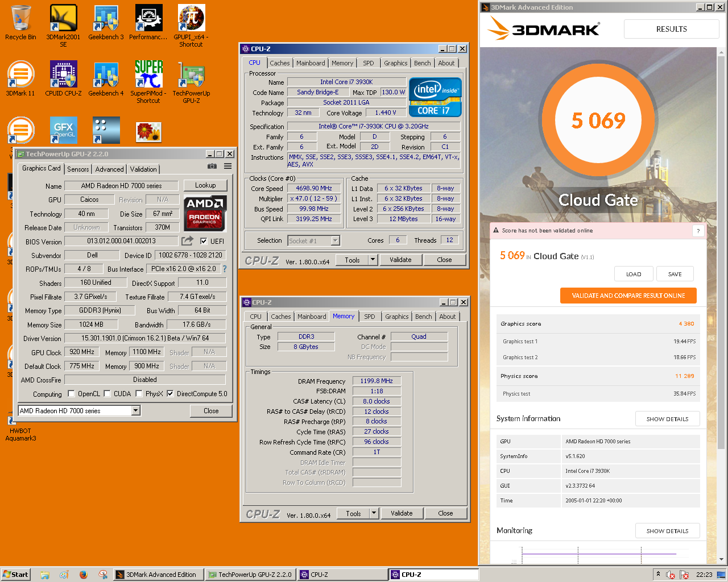Viewport: 728px width, 582px height.
Task: Switch to Sensors tab in GPU-Z
Action: pos(78,169)
